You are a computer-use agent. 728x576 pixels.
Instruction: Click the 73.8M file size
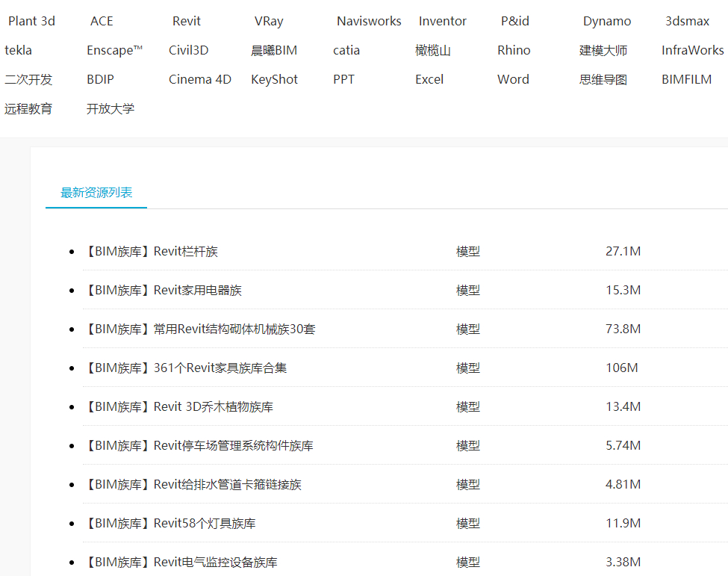tap(623, 329)
